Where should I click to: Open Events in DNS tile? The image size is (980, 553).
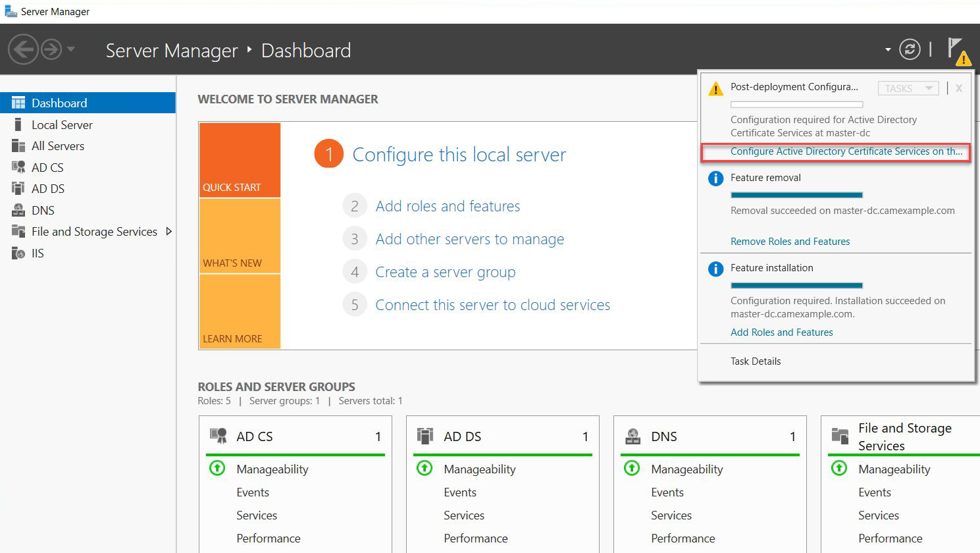tap(667, 492)
